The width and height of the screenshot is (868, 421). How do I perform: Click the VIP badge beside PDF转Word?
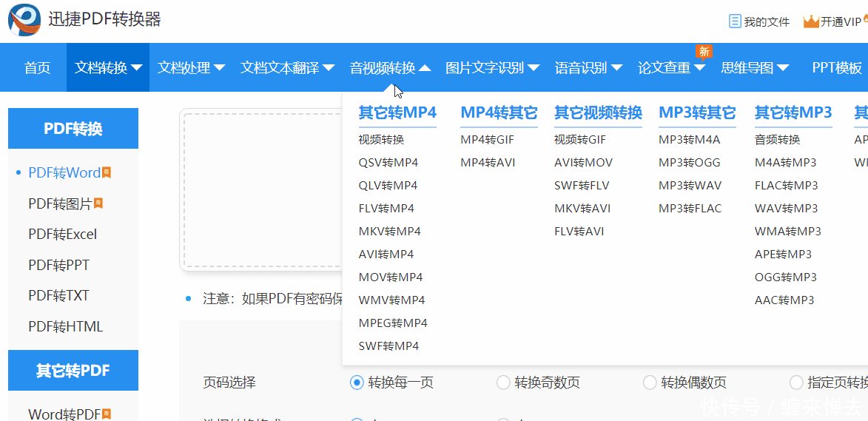point(107,172)
